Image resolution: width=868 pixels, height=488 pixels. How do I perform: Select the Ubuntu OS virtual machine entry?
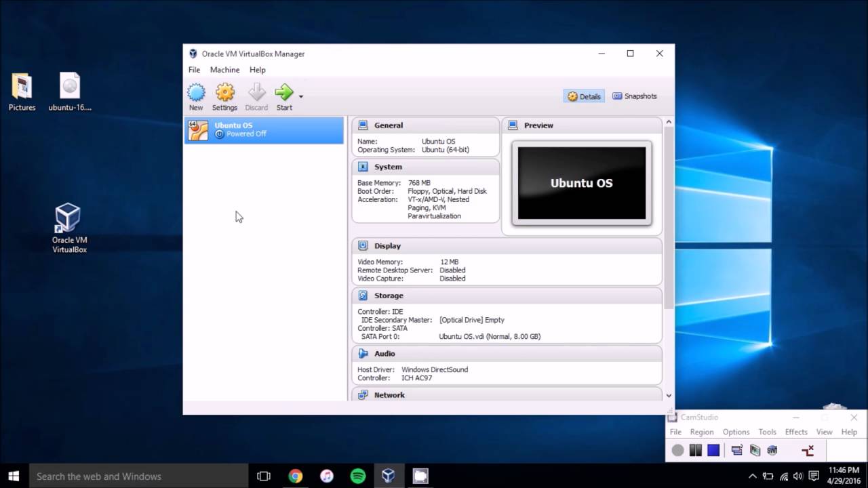264,130
